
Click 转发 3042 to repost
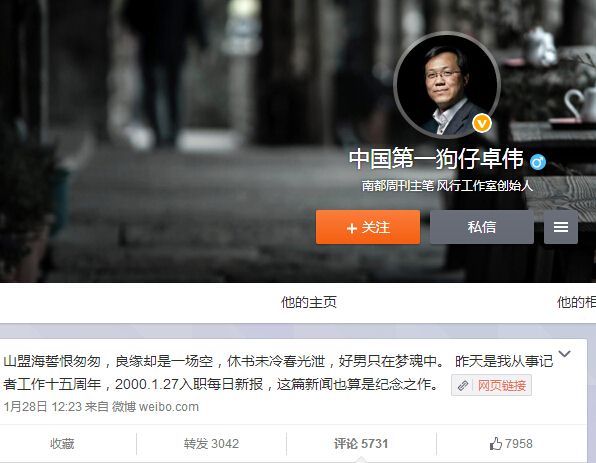pyautogui.click(x=211, y=444)
